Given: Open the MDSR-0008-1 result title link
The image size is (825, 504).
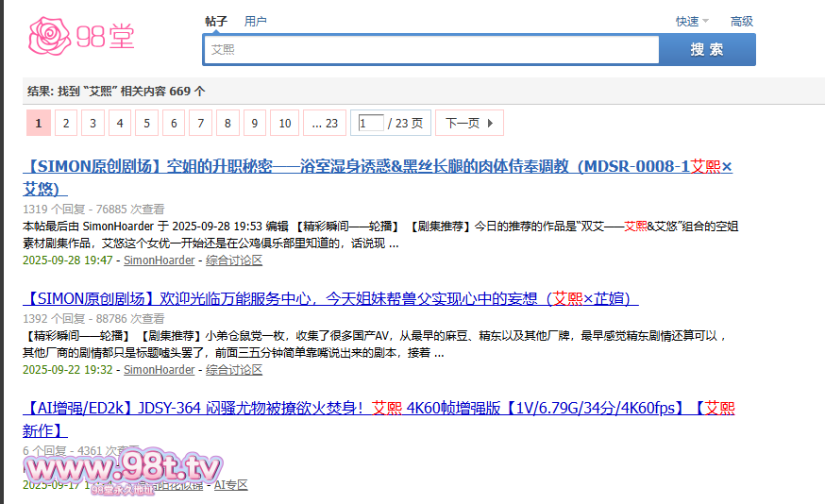Looking at the screenshot, I should (378, 166).
